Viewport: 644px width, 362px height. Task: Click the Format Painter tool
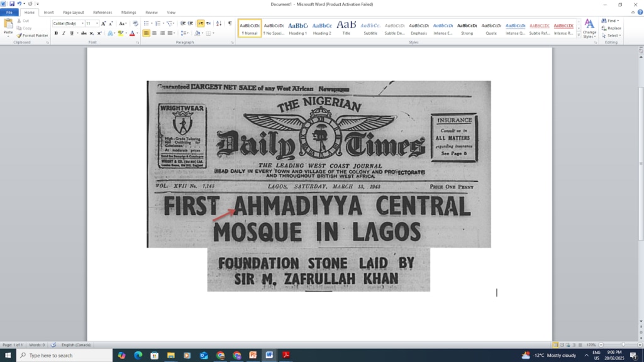(33, 35)
